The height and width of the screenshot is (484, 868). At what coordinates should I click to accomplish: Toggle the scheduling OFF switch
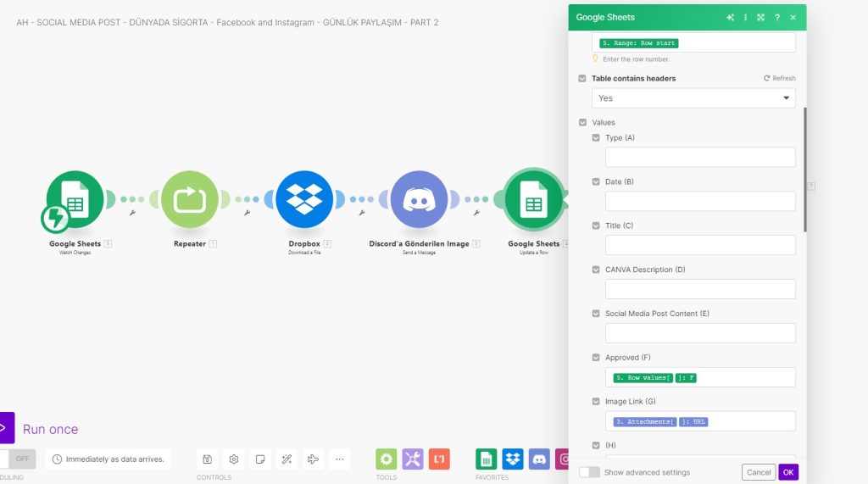tap(19, 459)
